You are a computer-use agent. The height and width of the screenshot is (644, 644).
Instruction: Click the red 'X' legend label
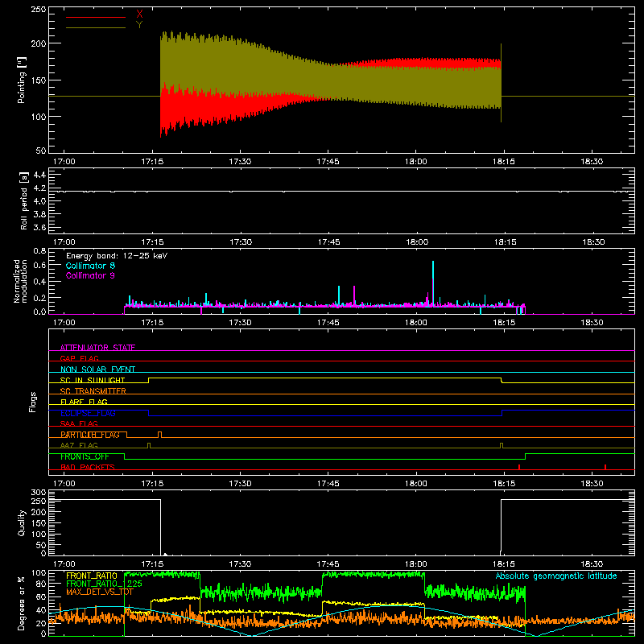tap(139, 14)
